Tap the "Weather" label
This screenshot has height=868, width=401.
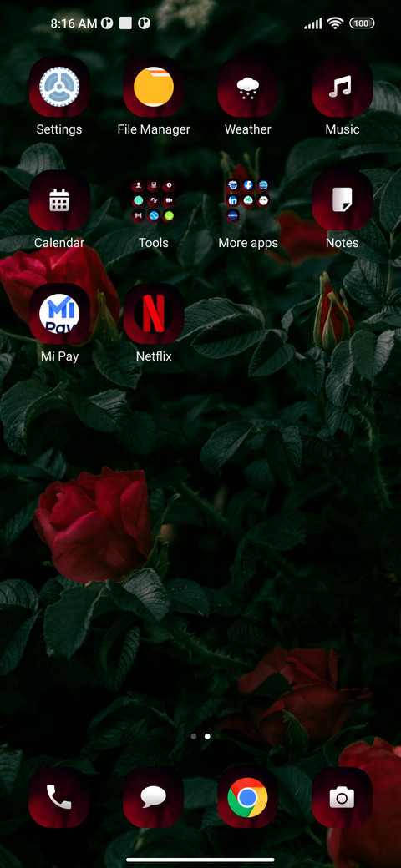click(247, 129)
